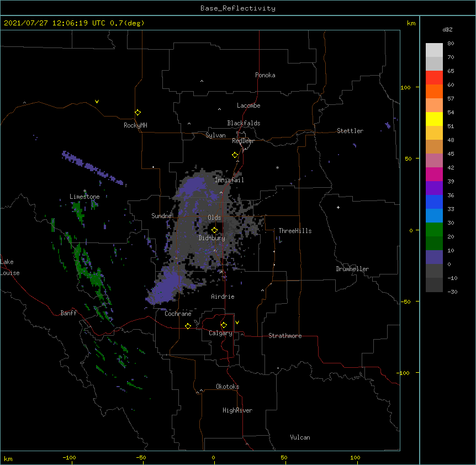Click the Sylvan label on the map
Viewport: 476px width, 465px height.
[215, 135]
